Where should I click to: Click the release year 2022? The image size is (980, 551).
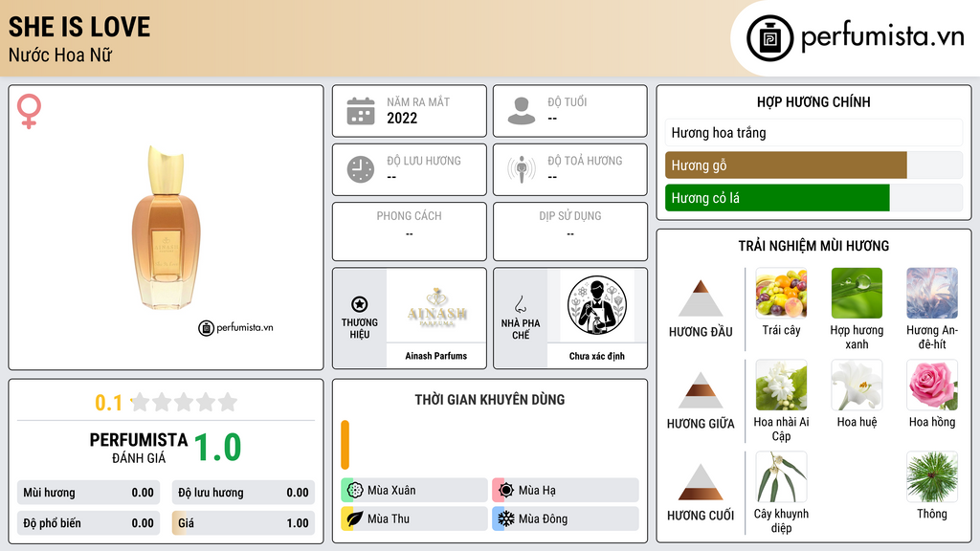click(x=402, y=118)
